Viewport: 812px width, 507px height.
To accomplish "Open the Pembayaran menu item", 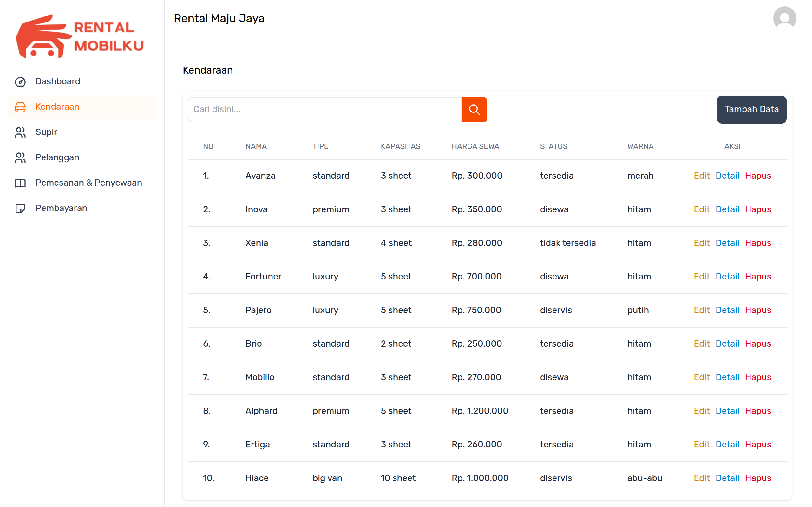I will 62,208.
